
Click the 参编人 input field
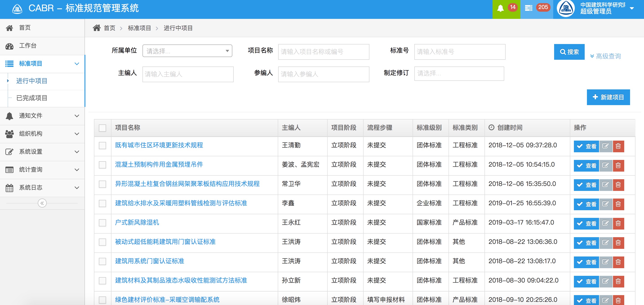[x=324, y=74]
